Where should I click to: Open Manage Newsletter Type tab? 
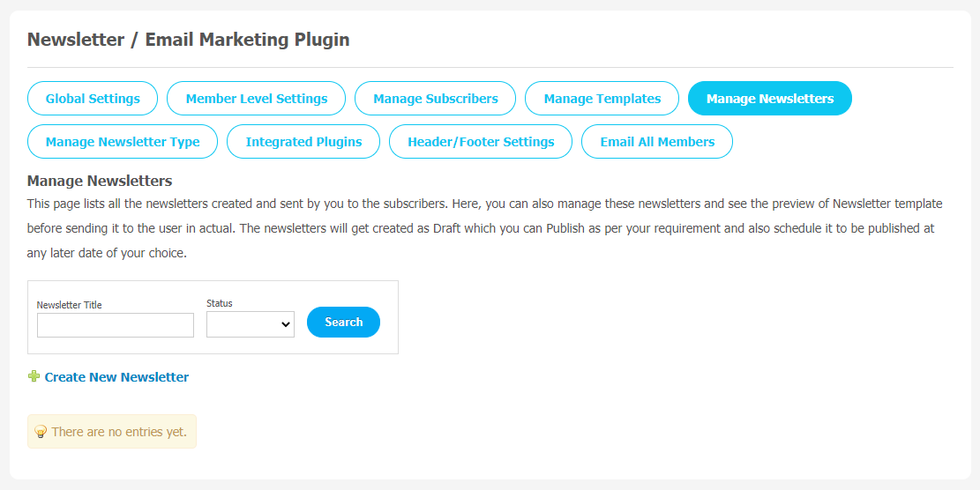pos(123,142)
